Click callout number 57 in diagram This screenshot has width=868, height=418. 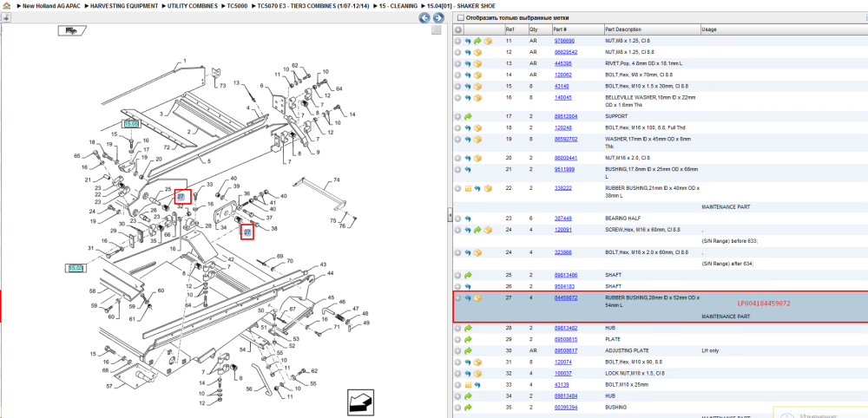pos(109,386)
